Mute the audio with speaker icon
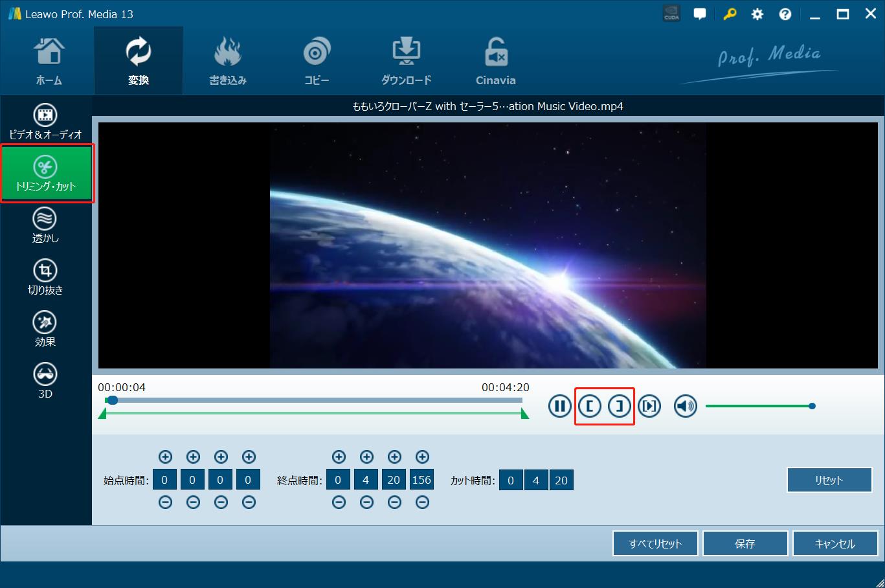This screenshot has height=588, width=885. (686, 406)
